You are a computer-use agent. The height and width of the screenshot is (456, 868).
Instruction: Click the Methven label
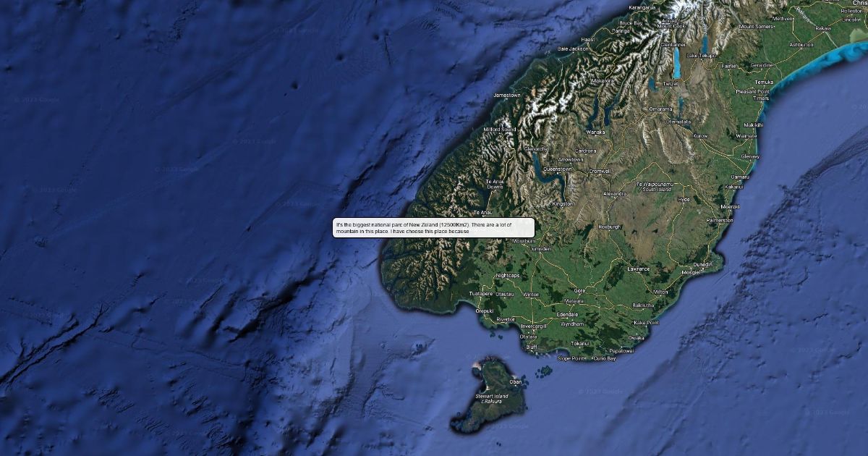point(783,19)
